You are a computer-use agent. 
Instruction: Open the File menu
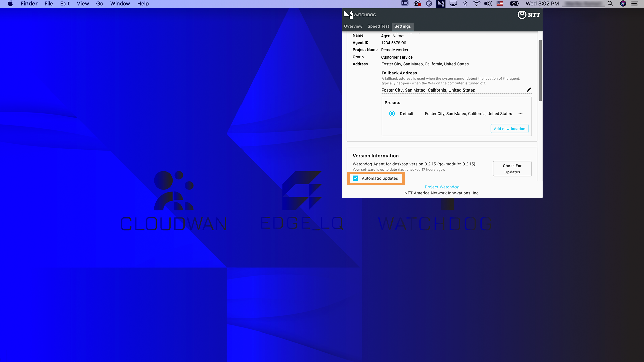(49, 4)
